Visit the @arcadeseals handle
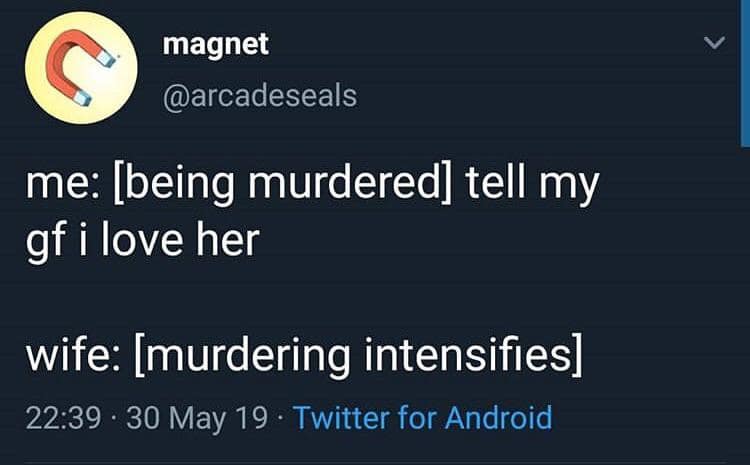Image resolution: width=750 pixels, height=465 pixels. tap(259, 96)
